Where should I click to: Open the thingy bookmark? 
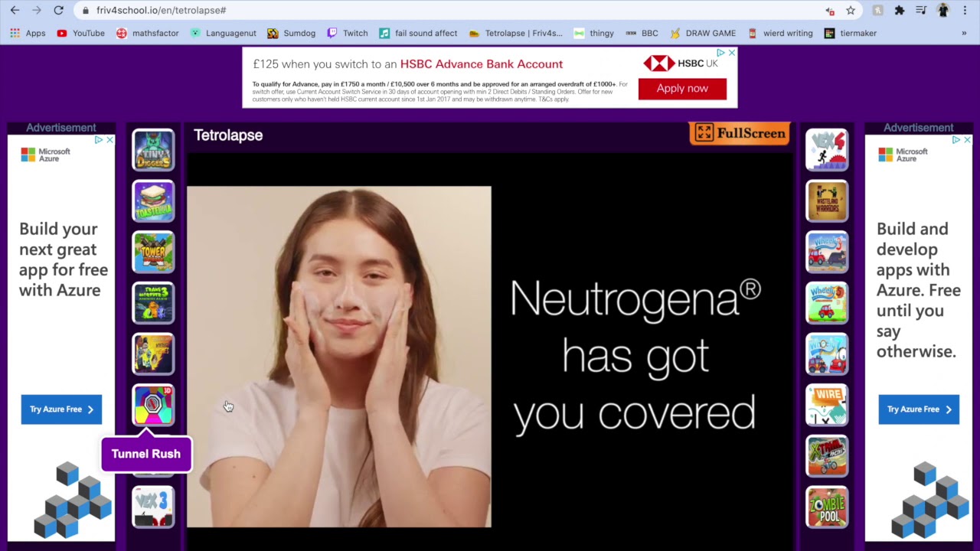(593, 34)
